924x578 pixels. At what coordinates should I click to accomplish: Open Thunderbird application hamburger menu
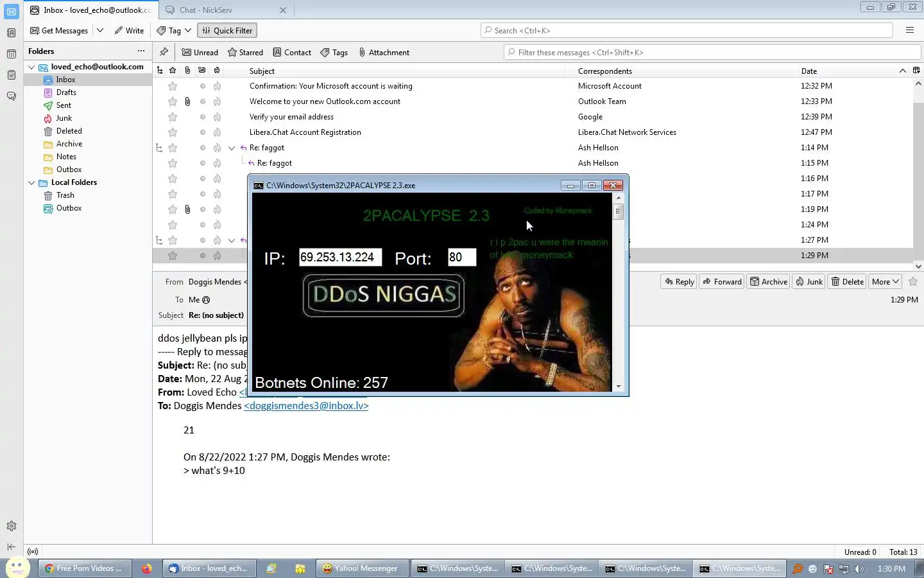(909, 30)
